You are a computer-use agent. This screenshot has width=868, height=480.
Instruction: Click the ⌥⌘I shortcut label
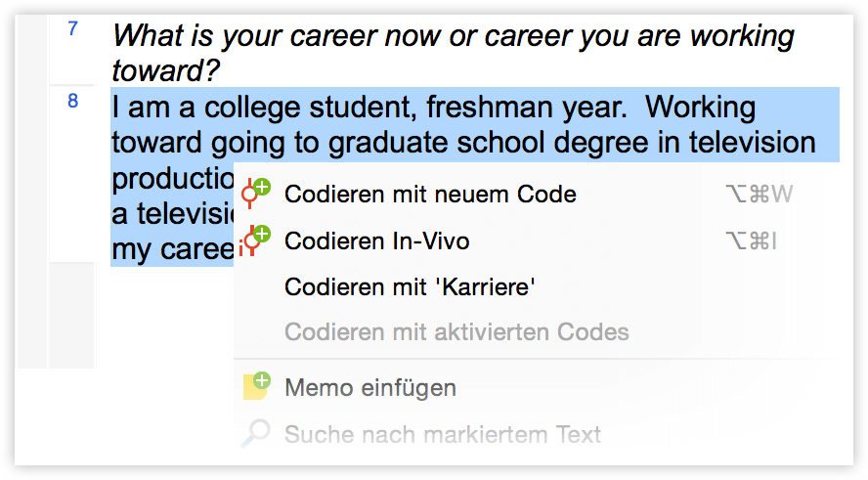click(x=752, y=241)
